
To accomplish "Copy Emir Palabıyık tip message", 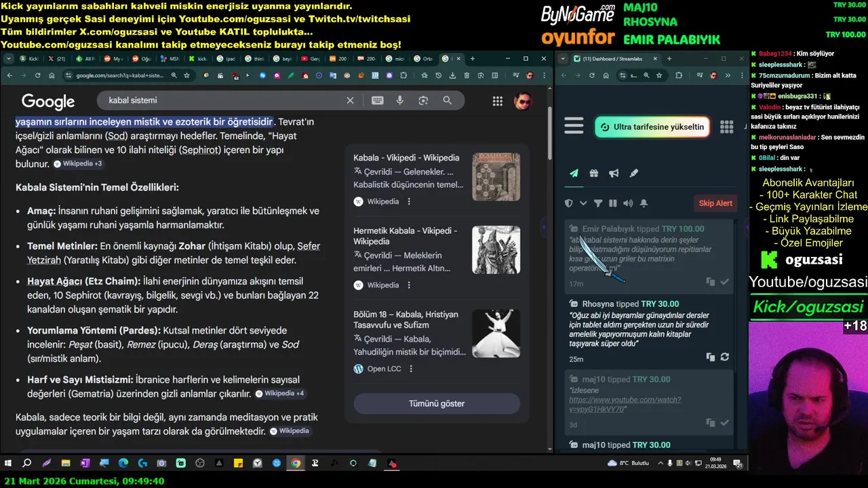I will coord(711,282).
